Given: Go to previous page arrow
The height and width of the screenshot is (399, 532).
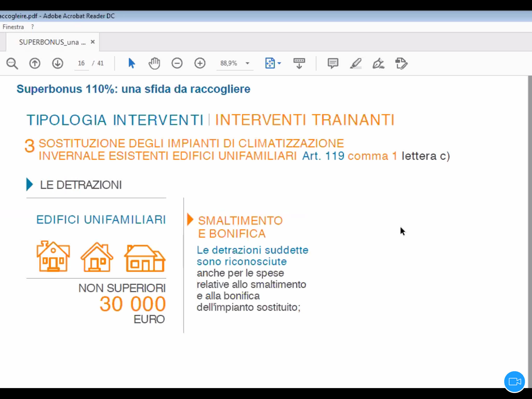Looking at the screenshot, I should coord(35,63).
